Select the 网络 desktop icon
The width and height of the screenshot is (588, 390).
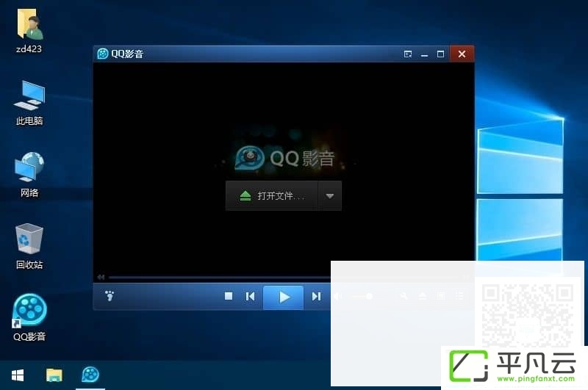[29, 175]
